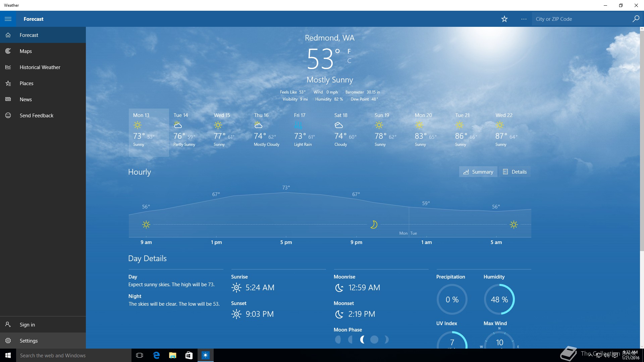Click the moon icon on hourly chart

(374, 225)
